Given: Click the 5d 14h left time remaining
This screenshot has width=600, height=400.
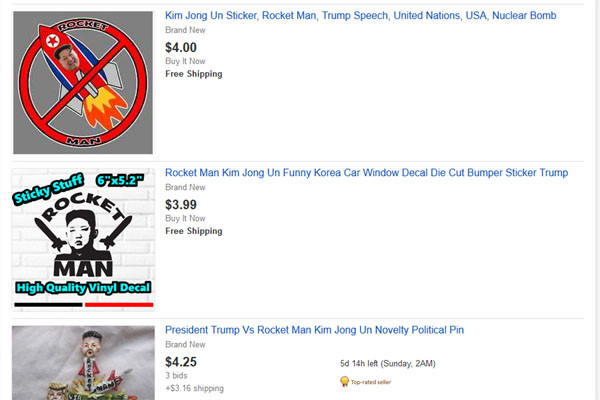Looking at the screenshot, I should coord(387,362).
